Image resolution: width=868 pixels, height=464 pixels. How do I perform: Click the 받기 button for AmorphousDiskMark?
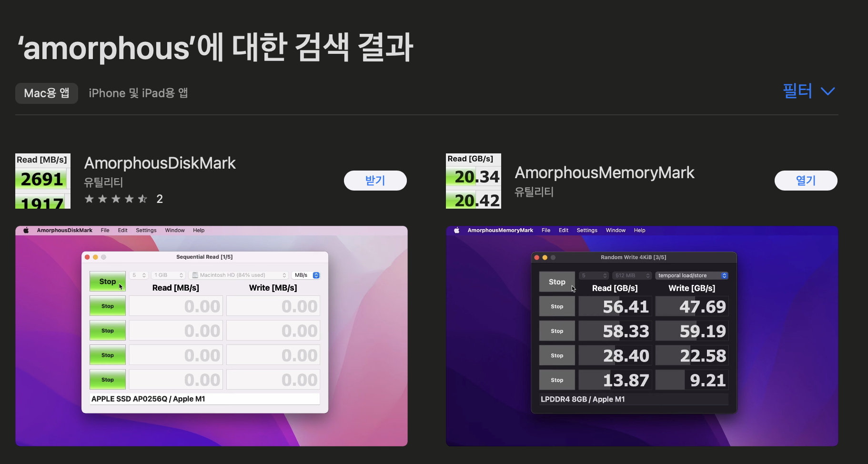375,181
